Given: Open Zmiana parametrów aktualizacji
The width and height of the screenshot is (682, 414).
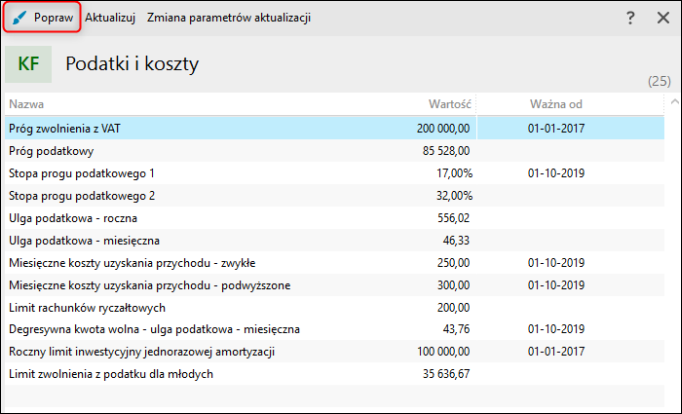Looking at the screenshot, I should tap(229, 18).
